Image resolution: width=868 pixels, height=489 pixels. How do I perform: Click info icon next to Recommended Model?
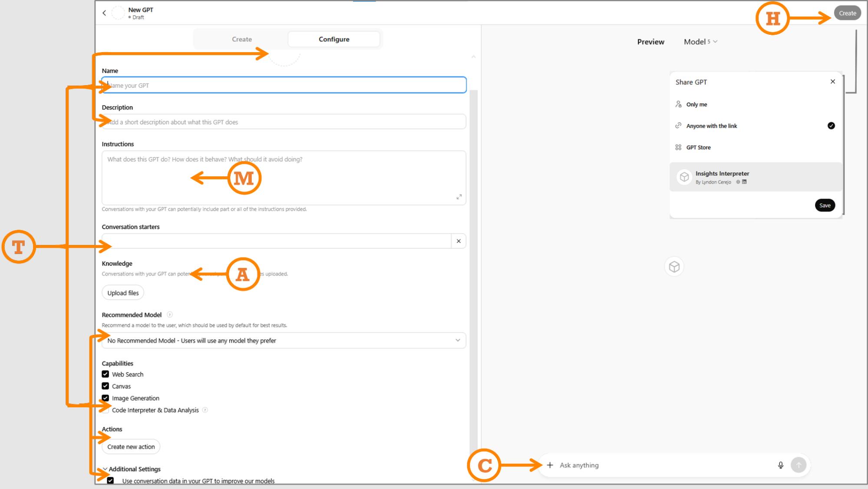pos(170,315)
